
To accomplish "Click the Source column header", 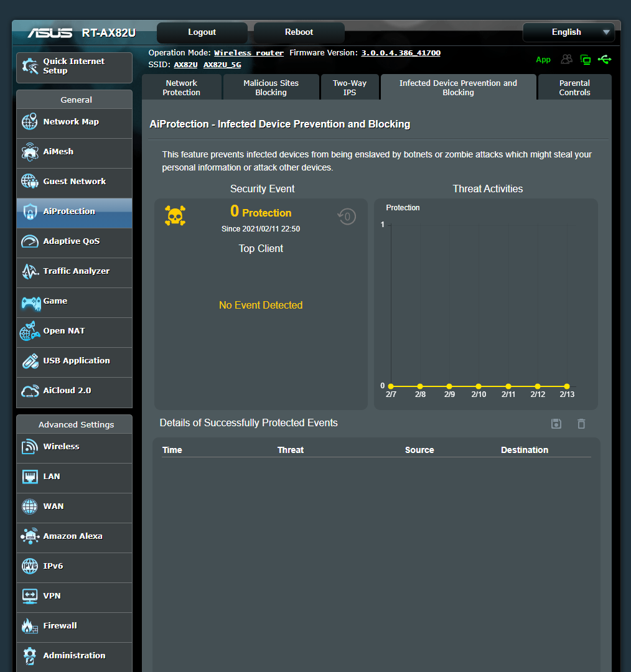I will [x=419, y=450].
